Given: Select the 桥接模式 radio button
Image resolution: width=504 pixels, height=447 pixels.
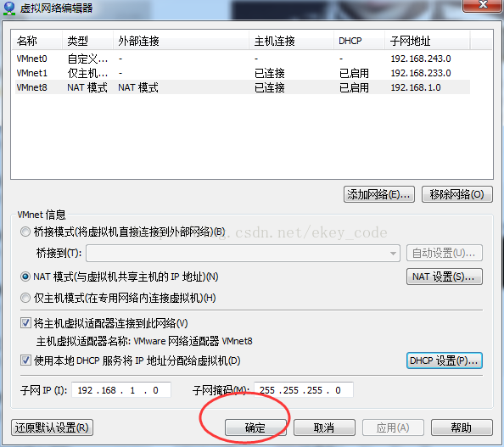Looking at the screenshot, I should pos(25,232).
